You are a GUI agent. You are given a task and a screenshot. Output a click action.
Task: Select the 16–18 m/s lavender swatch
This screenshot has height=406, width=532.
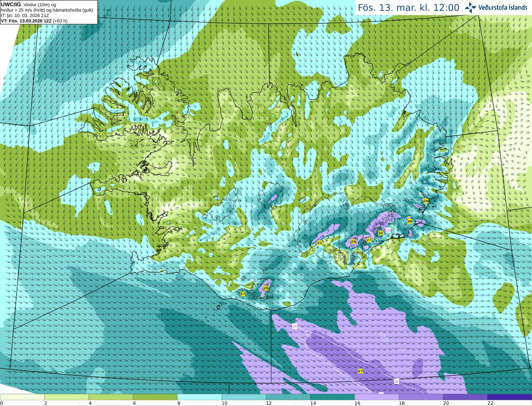pyautogui.click(x=377, y=397)
